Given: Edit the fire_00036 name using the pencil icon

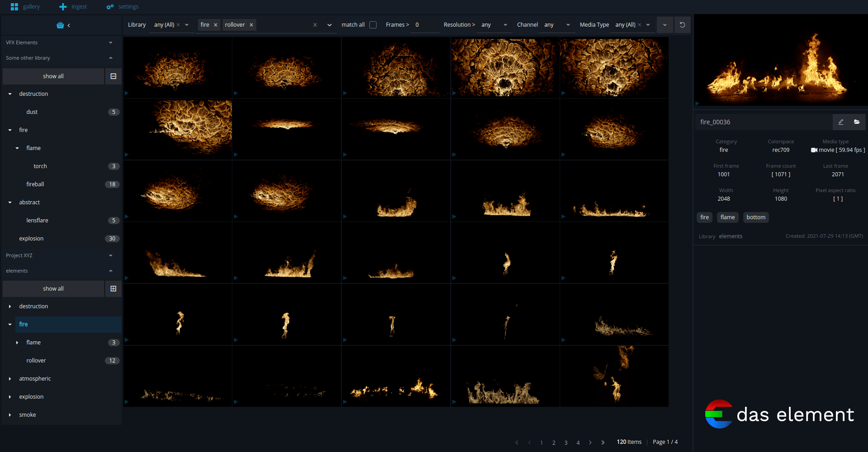Looking at the screenshot, I should (x=841, y=122).
